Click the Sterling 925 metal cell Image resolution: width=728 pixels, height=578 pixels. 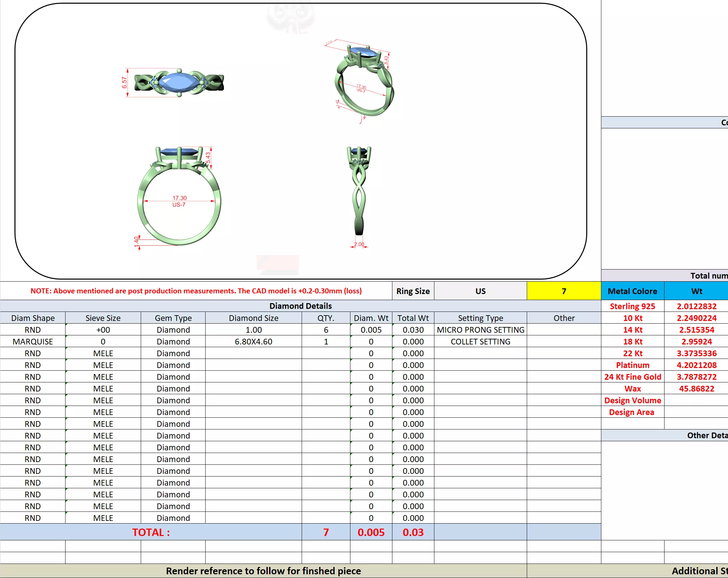point(632,306)
